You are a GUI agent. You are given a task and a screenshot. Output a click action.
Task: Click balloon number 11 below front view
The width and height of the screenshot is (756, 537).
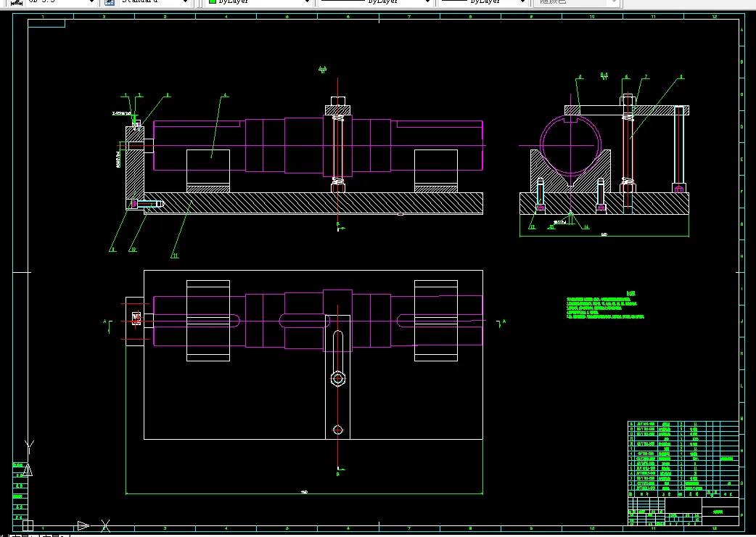coord(175,255)
